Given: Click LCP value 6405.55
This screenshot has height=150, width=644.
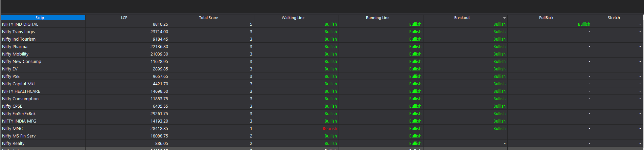Looking at the screenshot, I should 160,106.
